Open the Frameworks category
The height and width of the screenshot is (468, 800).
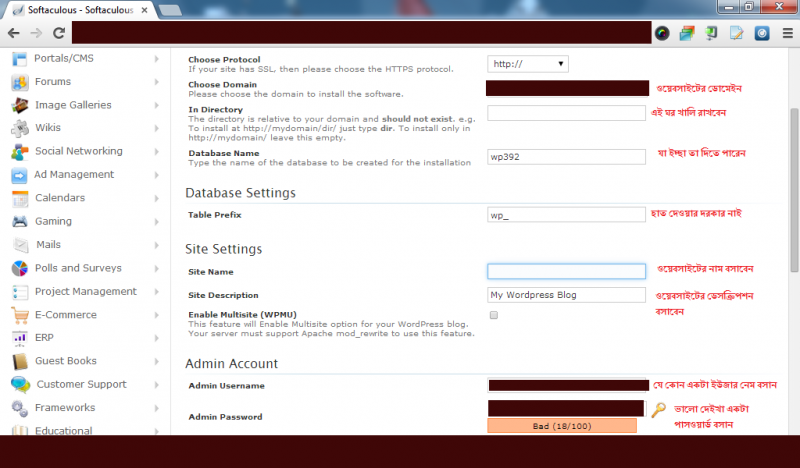(x=65, y=408)
